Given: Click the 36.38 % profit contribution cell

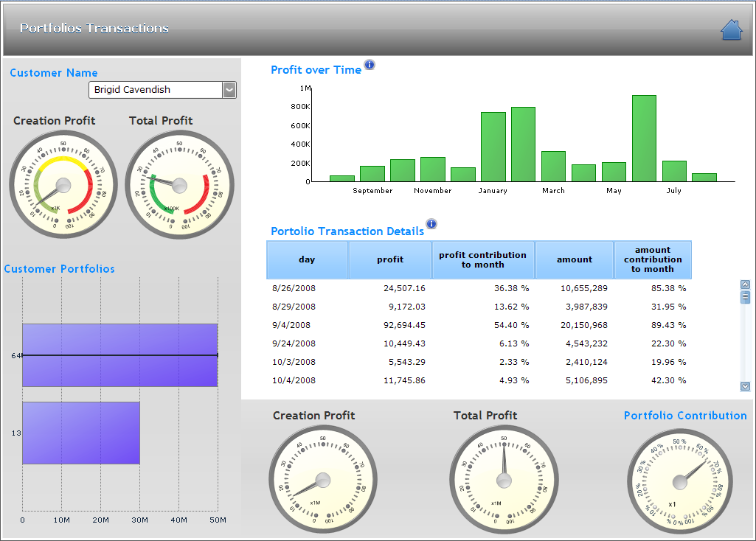Looking at the screenshot, I should click(x=512, y=288).
